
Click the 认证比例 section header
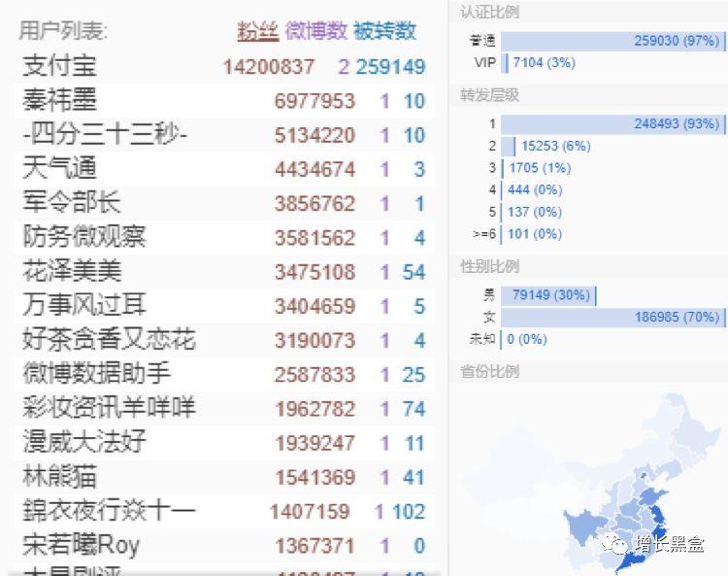tap(489, 12)
